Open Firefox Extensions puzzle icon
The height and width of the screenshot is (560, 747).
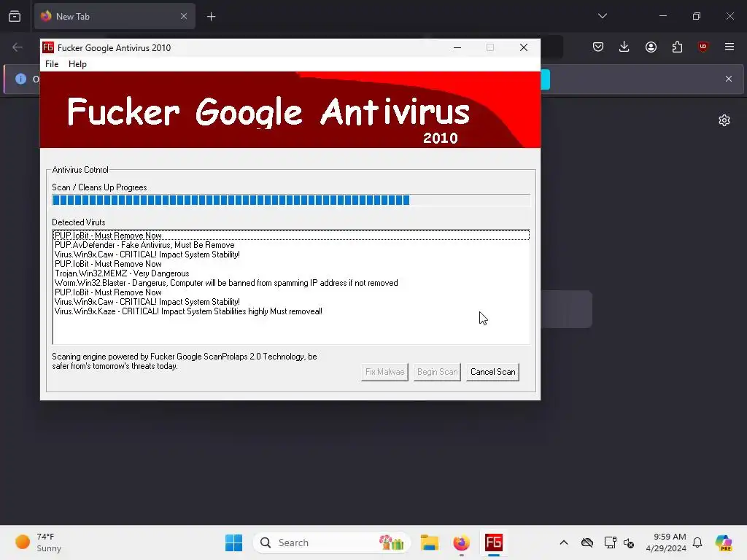click(x=677, y=47)
